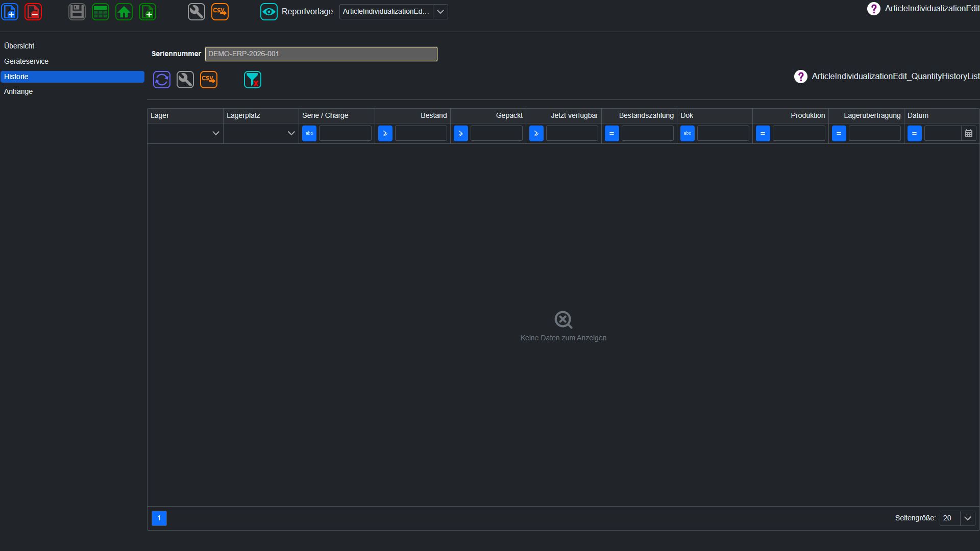980x551 pixels.
Task: Click the new document icon with plus
Action: point(10,12)
